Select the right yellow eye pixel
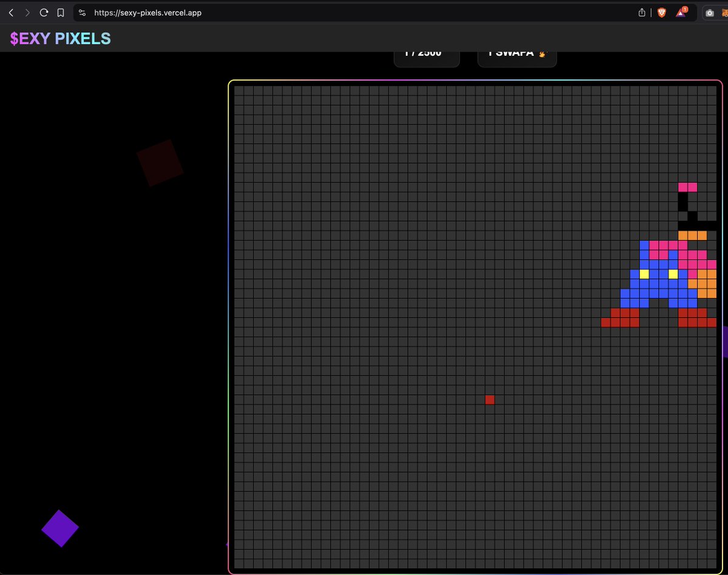The height and width of the screenshot is (575, 728). tap(673, 274)
